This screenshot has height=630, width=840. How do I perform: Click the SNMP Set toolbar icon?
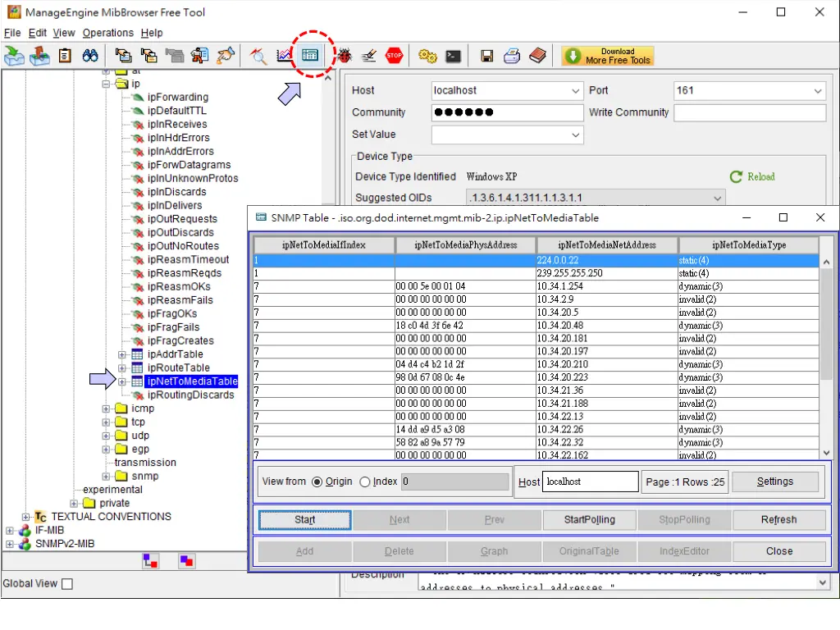pyautogui.click(x=200, y=55)
